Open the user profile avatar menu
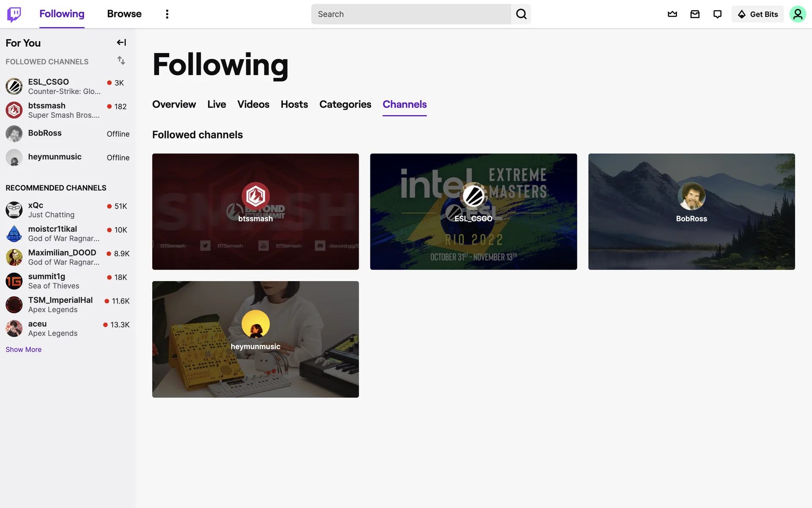 (797, 14)
